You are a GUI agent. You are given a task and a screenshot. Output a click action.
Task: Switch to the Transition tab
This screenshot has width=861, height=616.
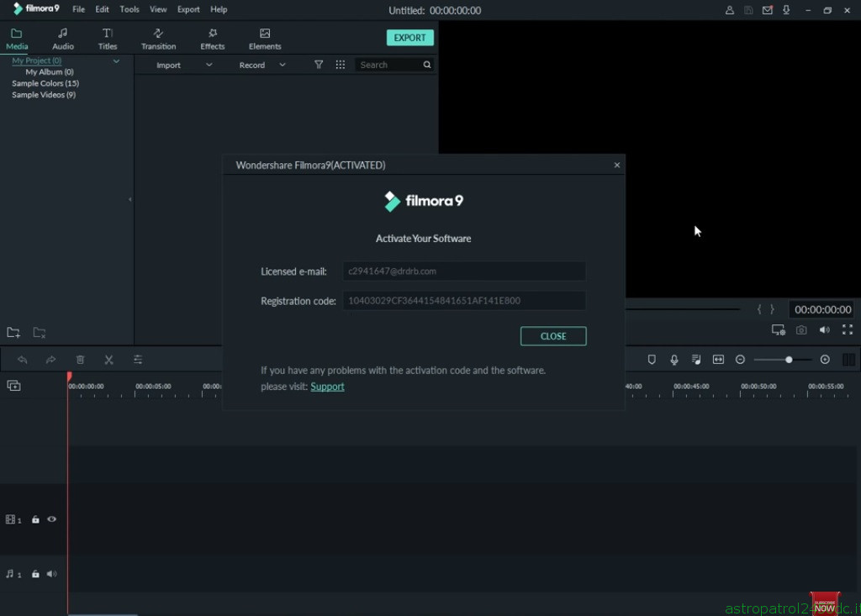point(159,39)
